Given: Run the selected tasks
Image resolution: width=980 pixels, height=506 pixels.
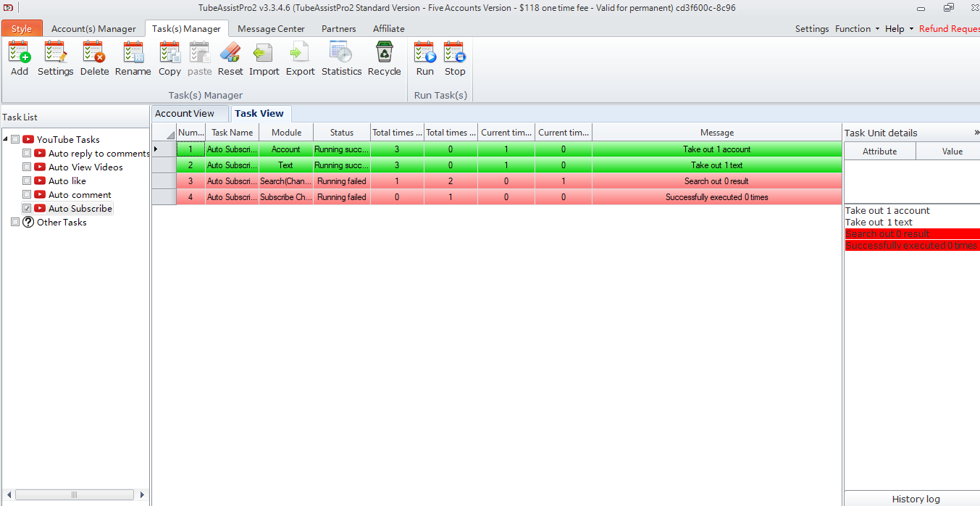Looking at the screenshot, I should point(425,58).
